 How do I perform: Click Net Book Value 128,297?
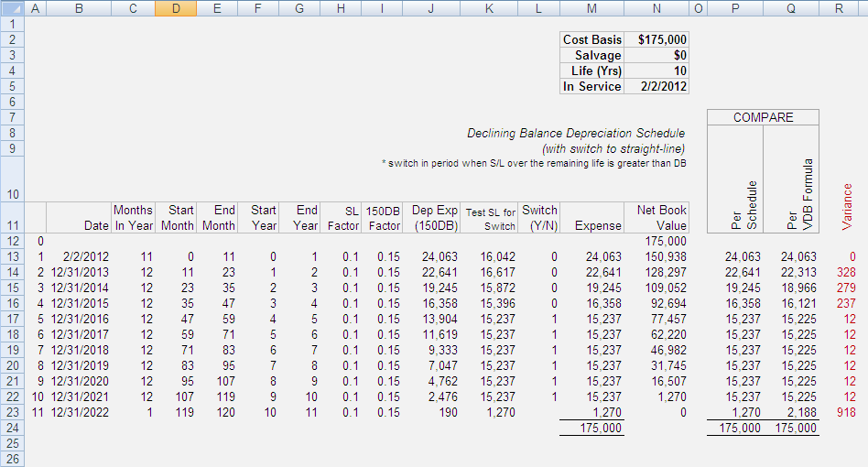tap(666, 272)
